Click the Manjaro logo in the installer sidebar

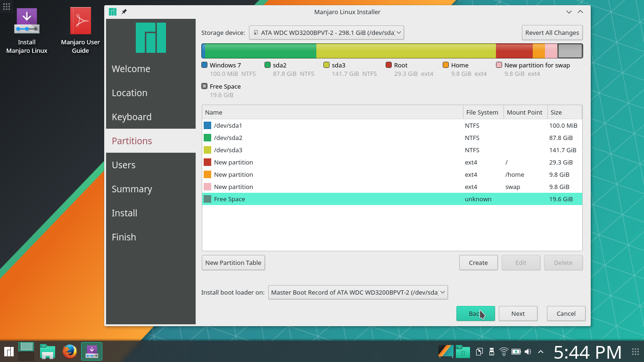(150, 38)
